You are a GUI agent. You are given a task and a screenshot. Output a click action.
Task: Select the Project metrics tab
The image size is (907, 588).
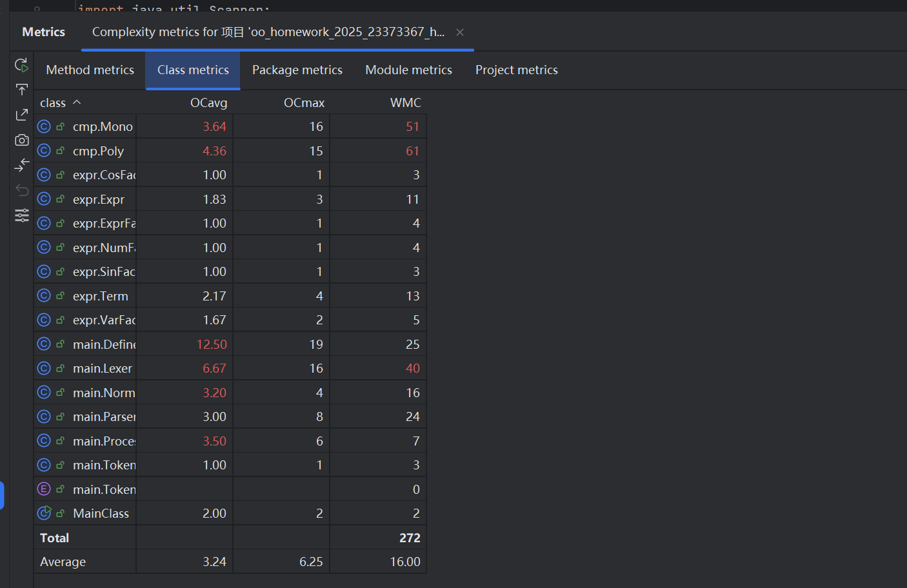point(516,70)
